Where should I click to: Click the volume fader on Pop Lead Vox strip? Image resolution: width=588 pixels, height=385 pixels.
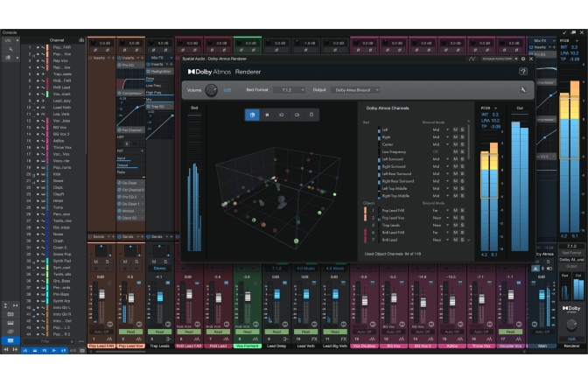pyautogui.click(x=131, y=298)
